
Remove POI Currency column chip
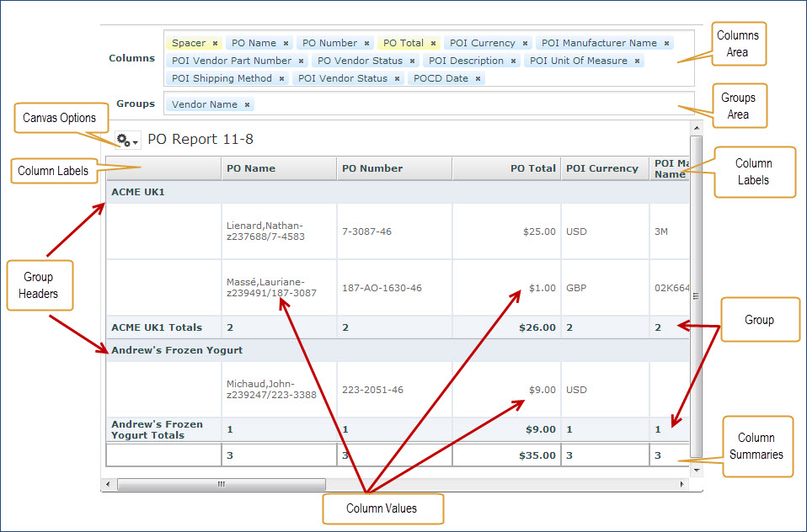click(525, 43)
